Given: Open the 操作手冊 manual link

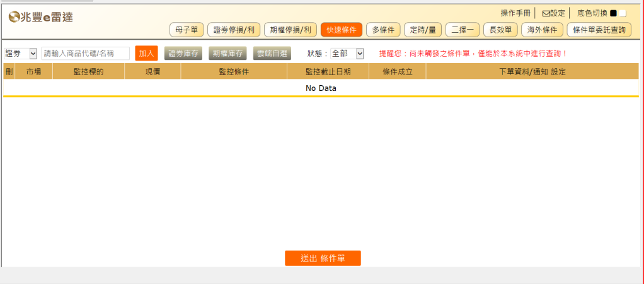Looking at the screenshot, I should (x=515, y=13).
